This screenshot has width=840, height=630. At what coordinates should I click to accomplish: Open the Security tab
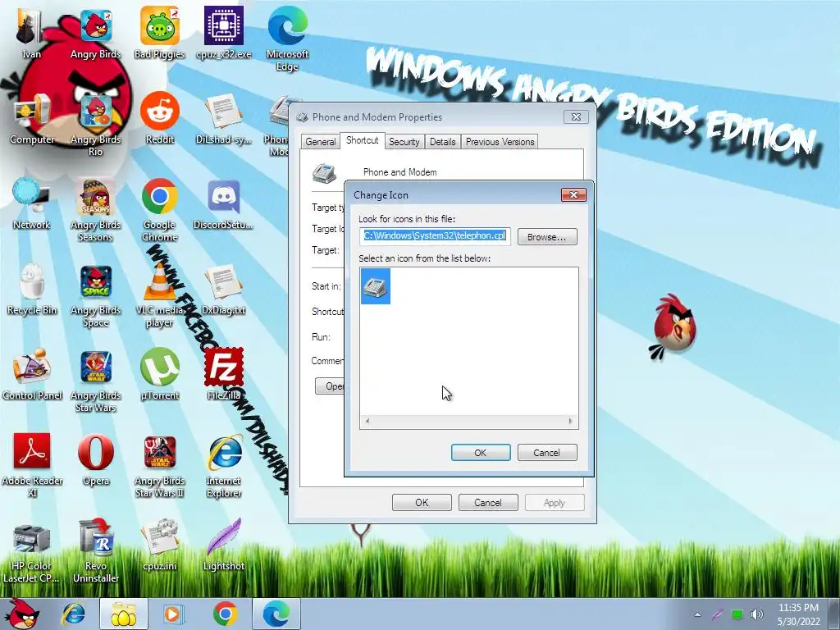coord(404,141)
